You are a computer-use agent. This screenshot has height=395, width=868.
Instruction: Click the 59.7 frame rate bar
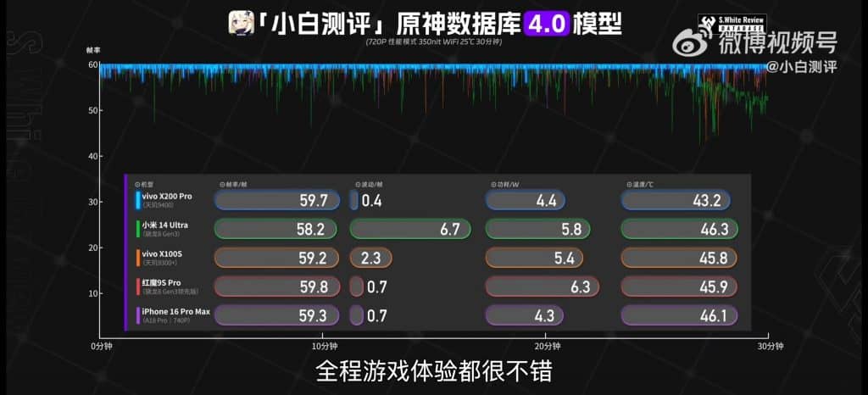(x=277, y=200)
